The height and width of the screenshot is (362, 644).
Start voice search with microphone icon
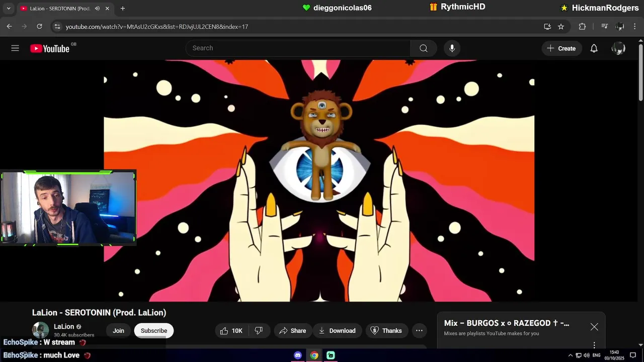click(452, 48)
